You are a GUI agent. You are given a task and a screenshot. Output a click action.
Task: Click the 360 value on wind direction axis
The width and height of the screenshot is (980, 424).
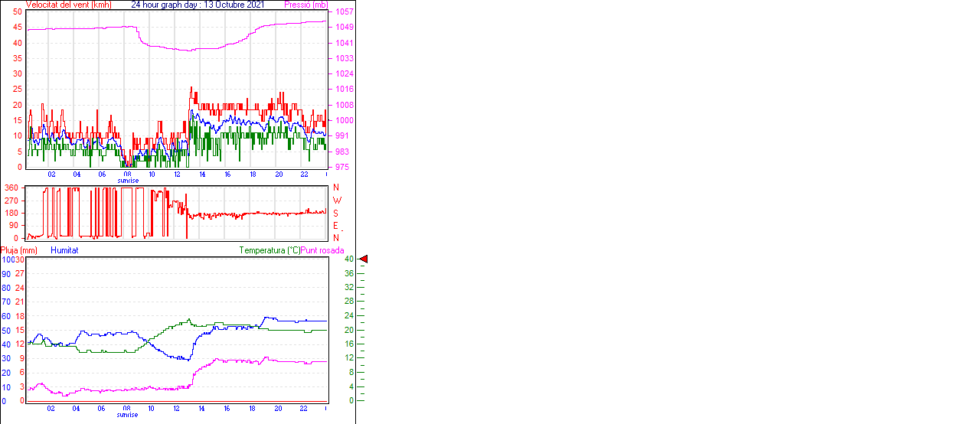pos(11,188)
